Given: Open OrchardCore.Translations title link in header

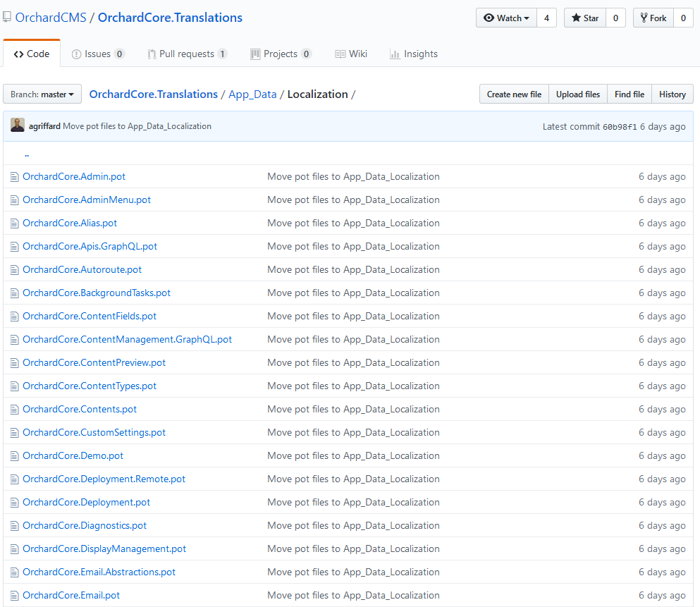Looking at the screenshot, I should click(170, 18).
